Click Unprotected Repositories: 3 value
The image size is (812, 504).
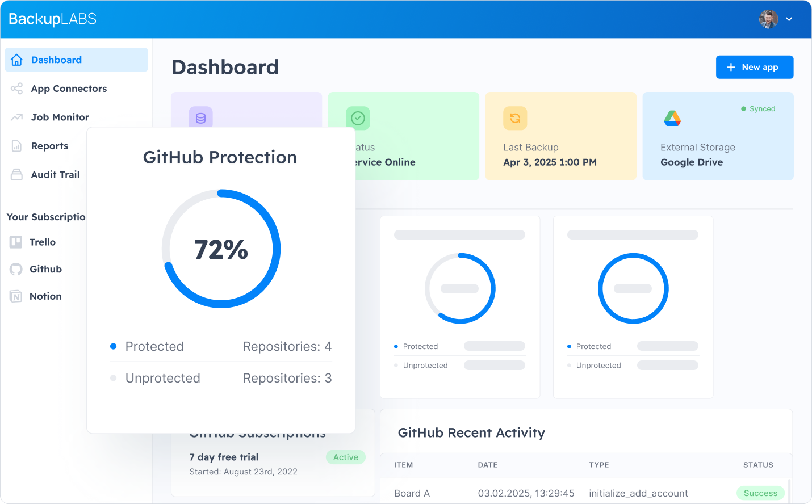point(287,378)
